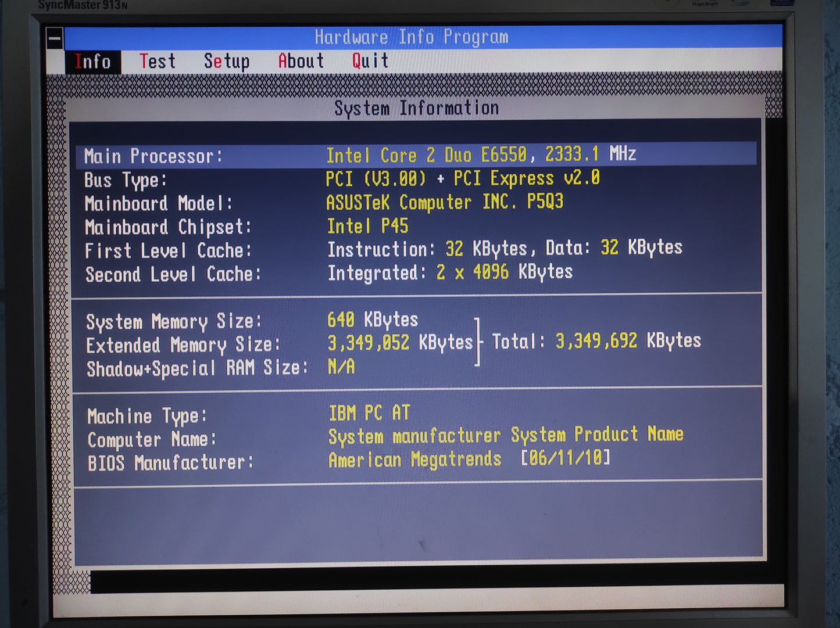Open the About menu
Image resolution: width=840 pixels, height=628 pixels.
301,60
